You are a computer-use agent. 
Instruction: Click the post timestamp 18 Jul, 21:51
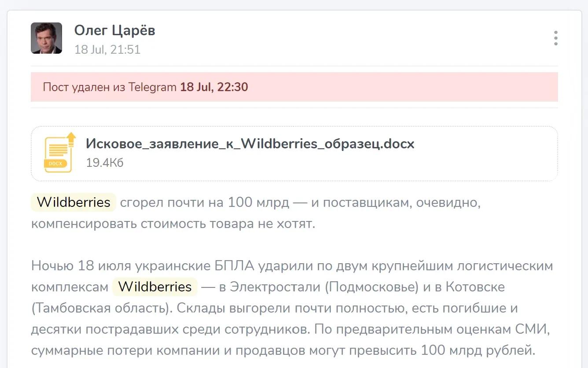coord(107,49)
